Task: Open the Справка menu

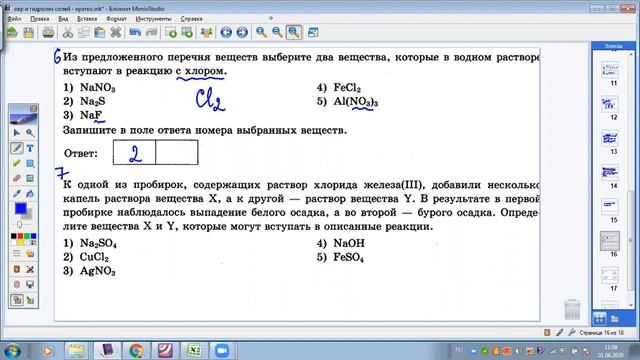Action: pos(191,19)
